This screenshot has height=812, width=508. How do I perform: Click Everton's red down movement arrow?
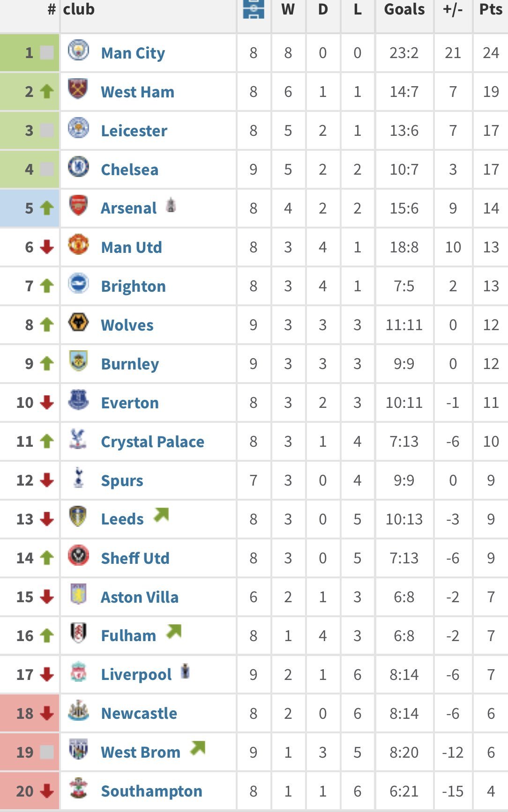click(47, 402)
